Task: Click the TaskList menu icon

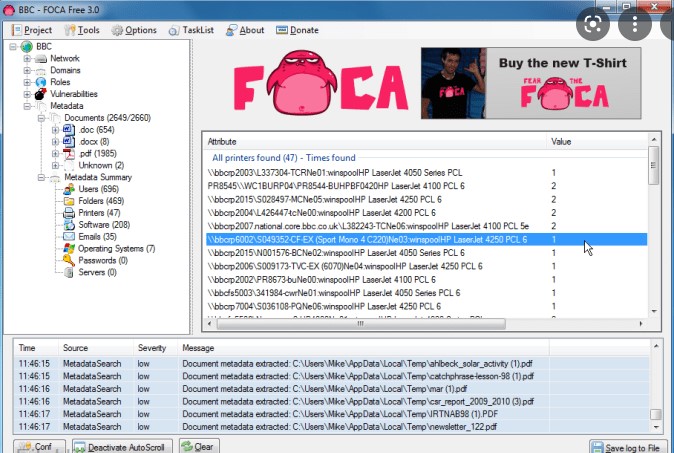Action: pos(174,30)
